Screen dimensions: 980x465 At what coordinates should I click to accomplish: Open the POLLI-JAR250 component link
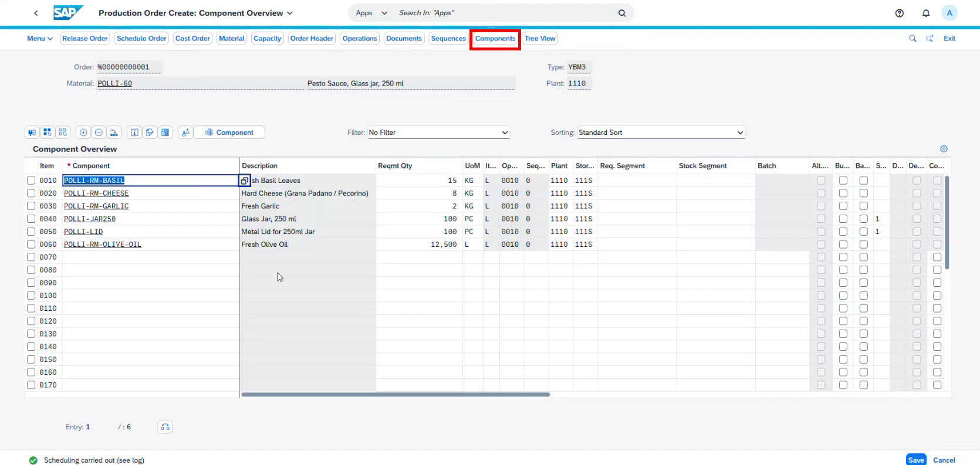(x=90, y=219)
